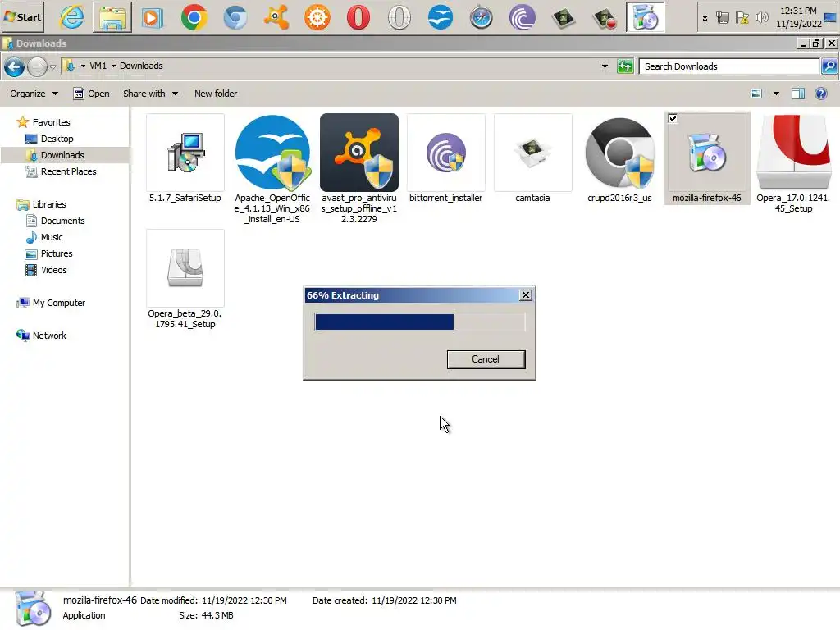840x630 pixels.
Task: Select Opera_beta_29.0.1795.41_Setup file
Action: point(185,280)
